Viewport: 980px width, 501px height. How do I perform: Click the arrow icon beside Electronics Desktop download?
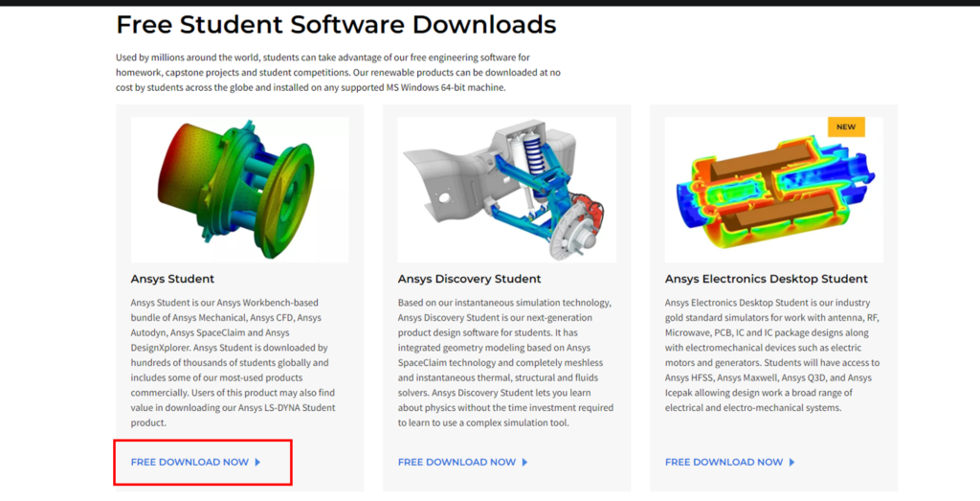pyautogui.click(x=791, y=463)
